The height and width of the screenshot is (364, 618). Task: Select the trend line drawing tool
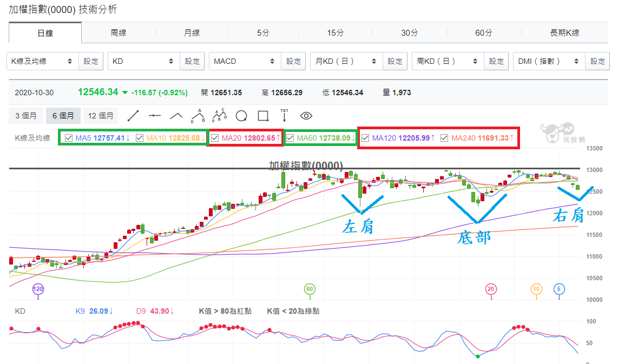click(133, 116)
